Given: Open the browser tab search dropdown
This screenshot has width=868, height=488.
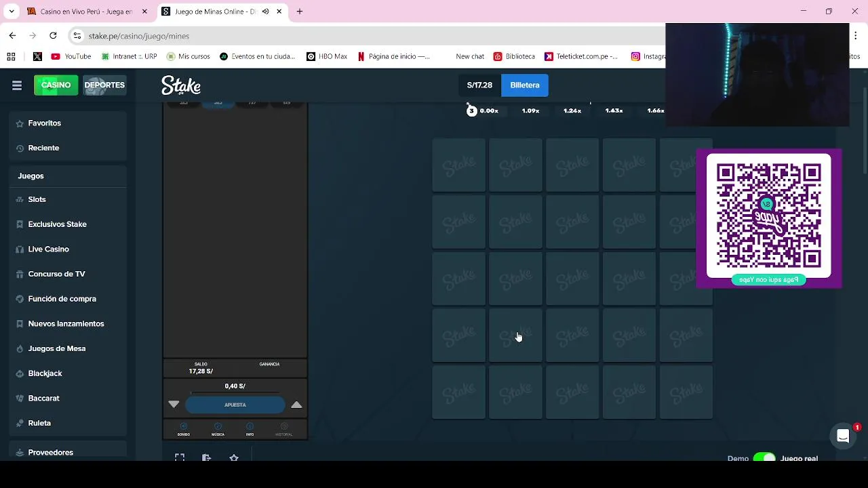Looking at the screenshot, I should coord(12,12).
